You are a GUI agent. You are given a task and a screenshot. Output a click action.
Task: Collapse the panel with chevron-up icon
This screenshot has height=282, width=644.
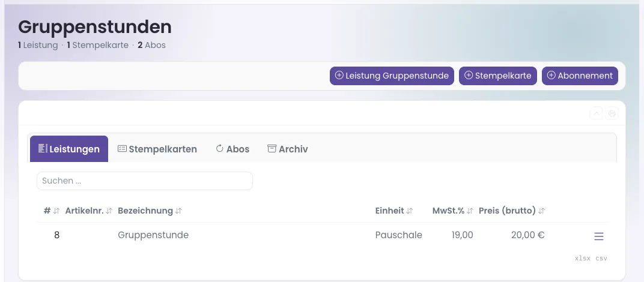(x=596, y=113)
